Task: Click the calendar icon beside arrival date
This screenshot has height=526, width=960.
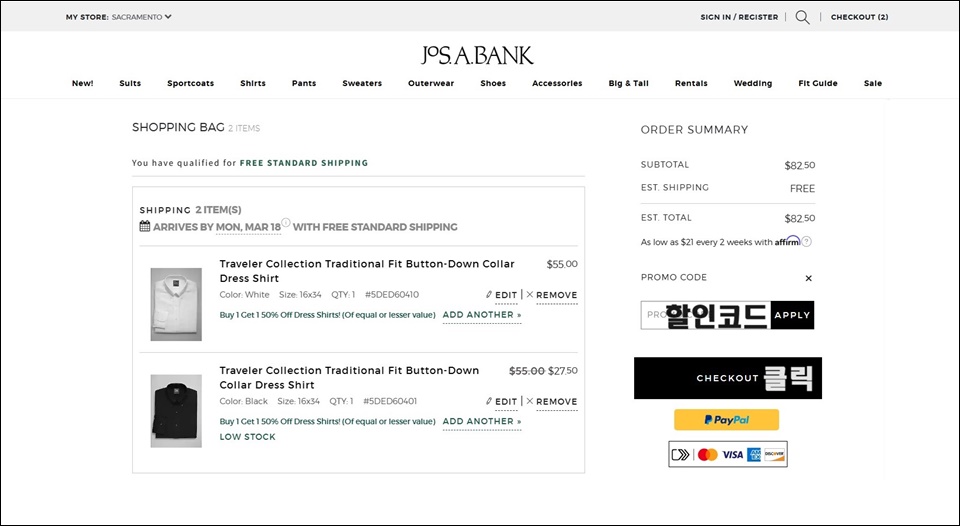Action: click(144, 226)
